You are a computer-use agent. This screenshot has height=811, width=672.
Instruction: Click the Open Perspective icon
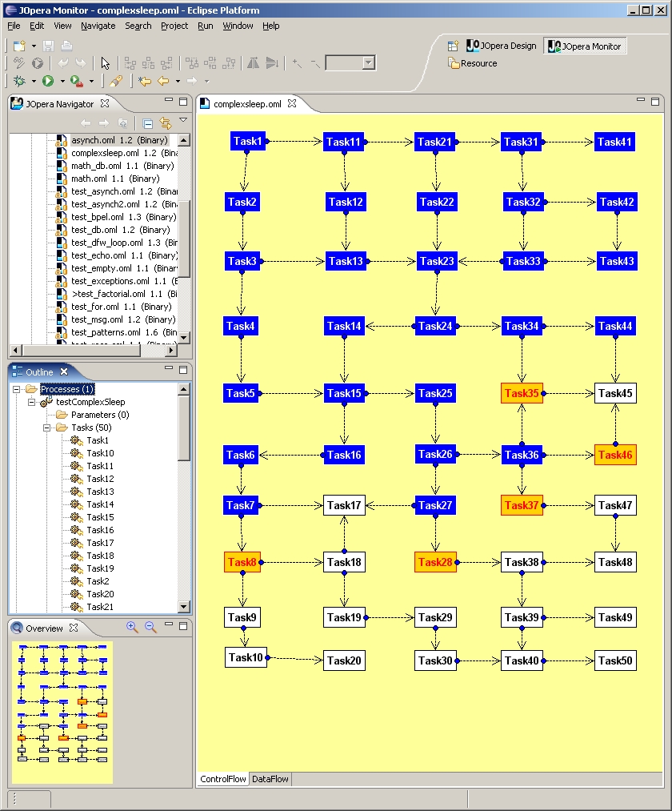coord(453,46)
